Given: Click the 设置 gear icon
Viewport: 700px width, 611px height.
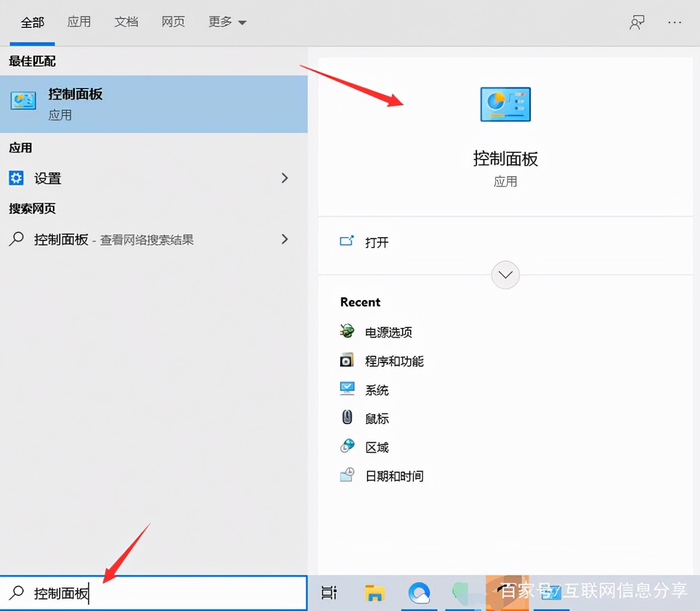Looking at the screenshot, I should [16, 178].
